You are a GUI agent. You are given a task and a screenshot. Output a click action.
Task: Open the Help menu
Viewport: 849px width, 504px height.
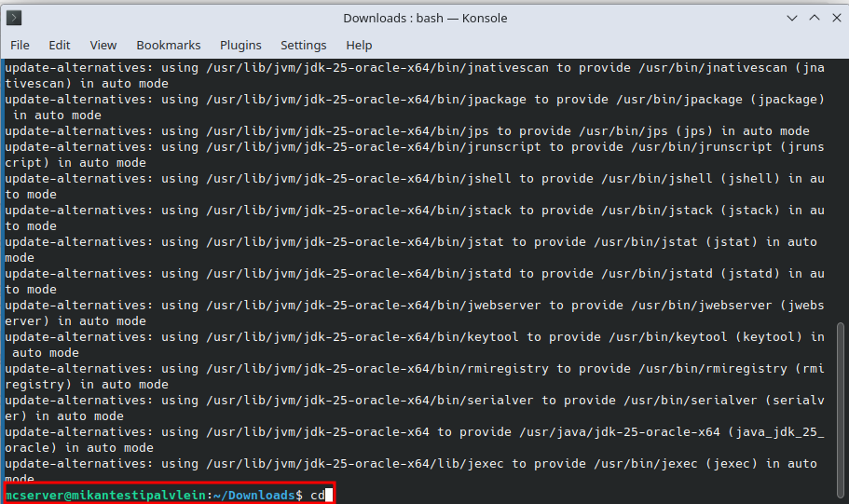click(359, 45)
